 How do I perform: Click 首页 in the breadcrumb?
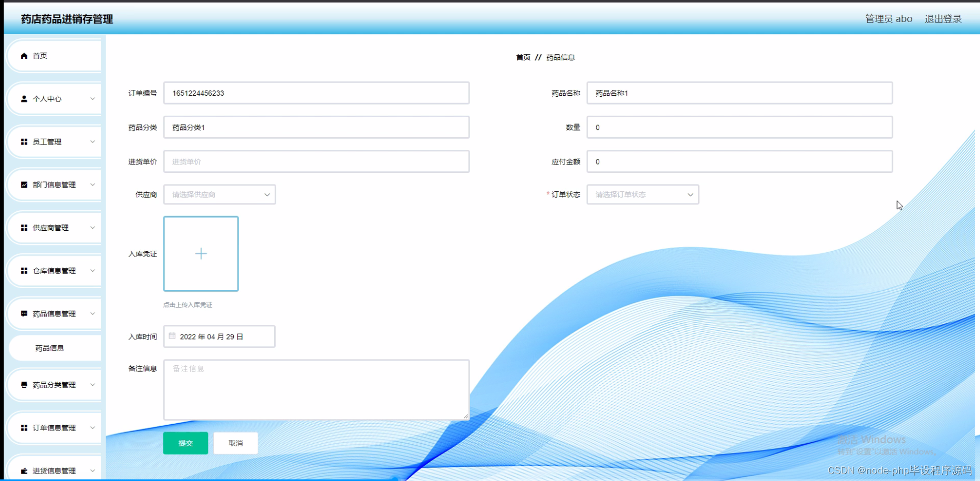(523, 57)
